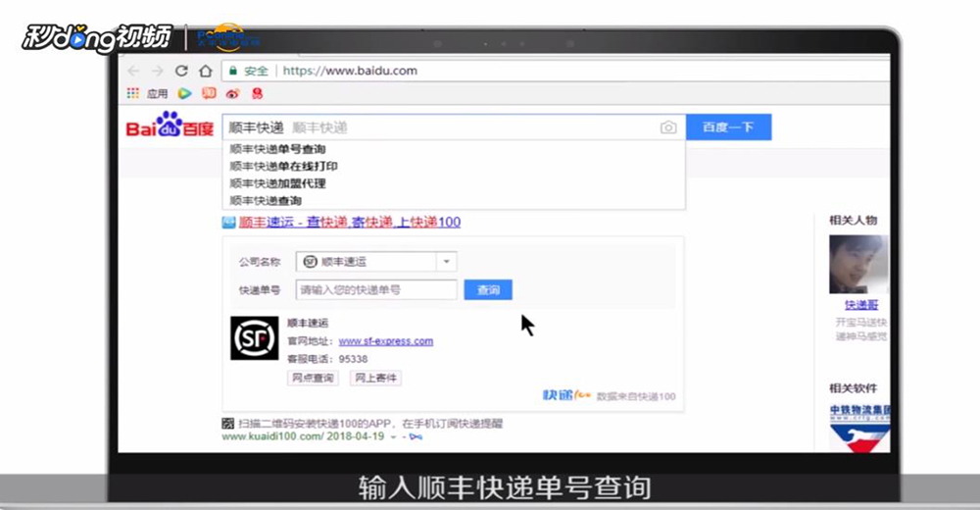Open the apps grid bookmark icon
The height and width of the screenshot is (510, 980).
point(133,93)
